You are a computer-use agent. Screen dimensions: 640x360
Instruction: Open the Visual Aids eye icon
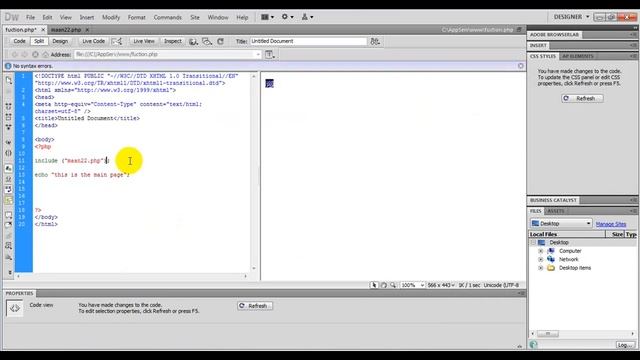click(207, 41)
